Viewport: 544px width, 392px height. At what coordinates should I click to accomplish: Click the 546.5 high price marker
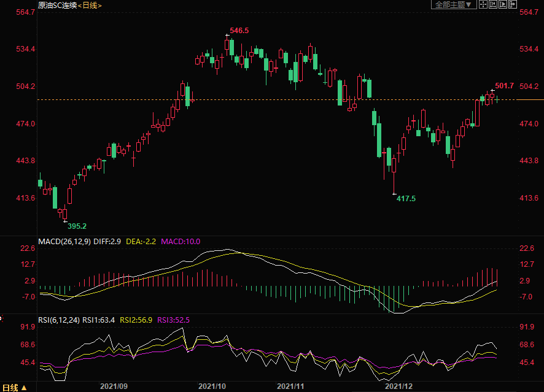tap(239, 30)
